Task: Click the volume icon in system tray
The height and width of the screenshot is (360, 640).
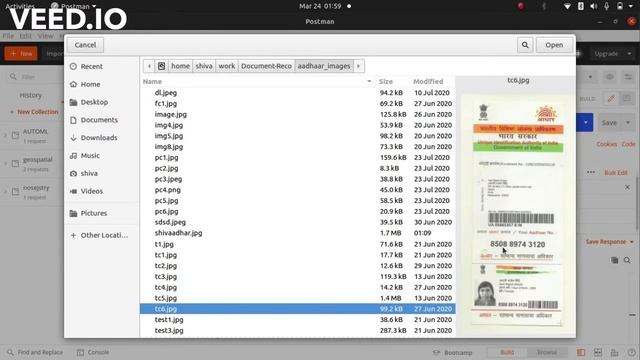Action: (x=593, y=6)
